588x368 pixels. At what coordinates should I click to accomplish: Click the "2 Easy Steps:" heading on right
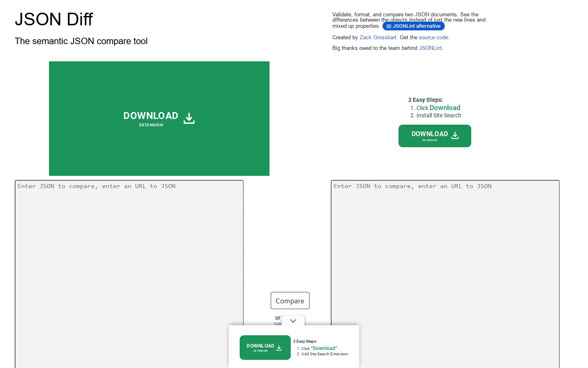point(425,100)
